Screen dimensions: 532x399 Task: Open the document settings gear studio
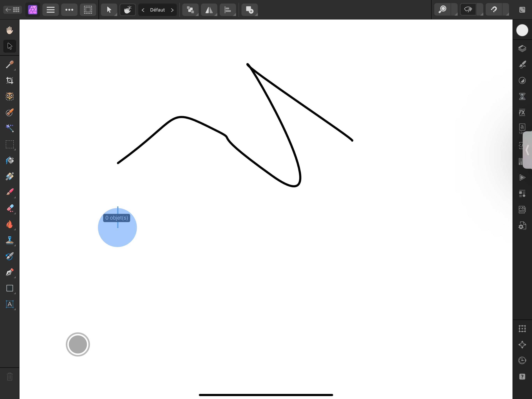[522, 225]
